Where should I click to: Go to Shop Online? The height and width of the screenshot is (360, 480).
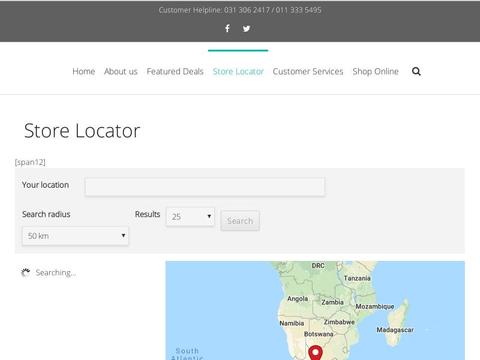tap(376, 71)
